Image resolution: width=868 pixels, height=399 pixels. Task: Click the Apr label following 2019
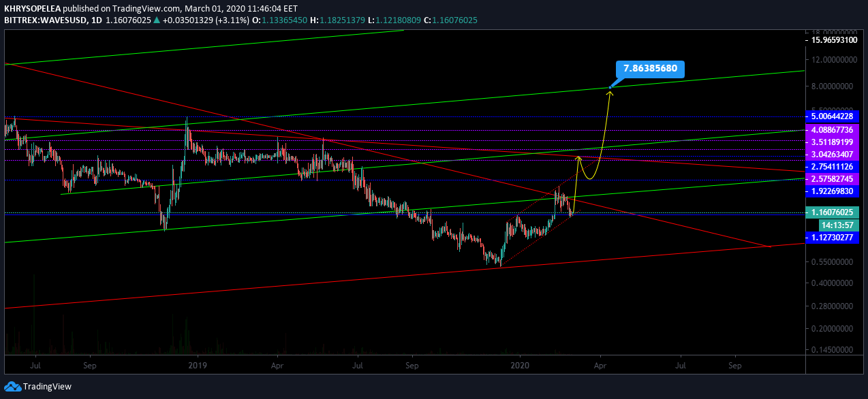[278, 365]
